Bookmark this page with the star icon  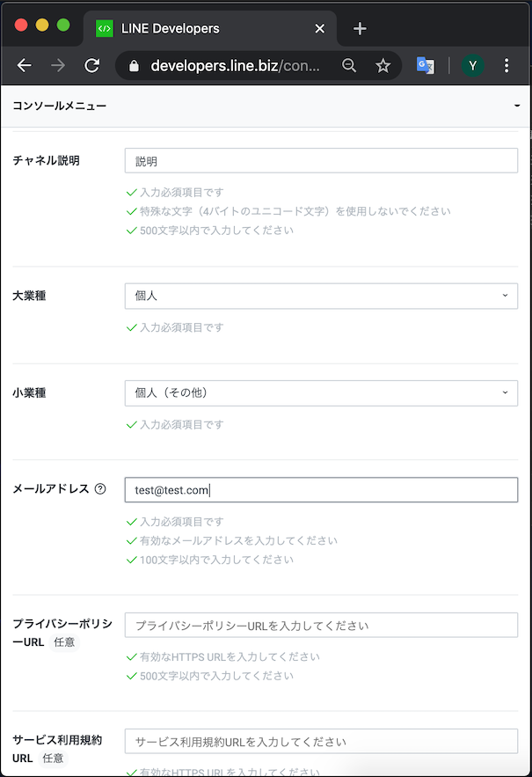383,65
